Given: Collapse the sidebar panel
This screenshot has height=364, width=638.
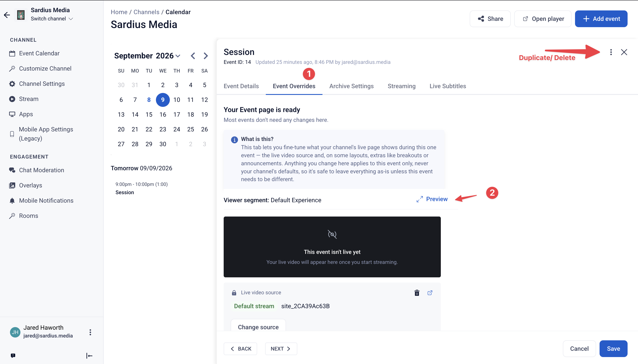Looking at the screenshot, I should click(x=89, y=356).
